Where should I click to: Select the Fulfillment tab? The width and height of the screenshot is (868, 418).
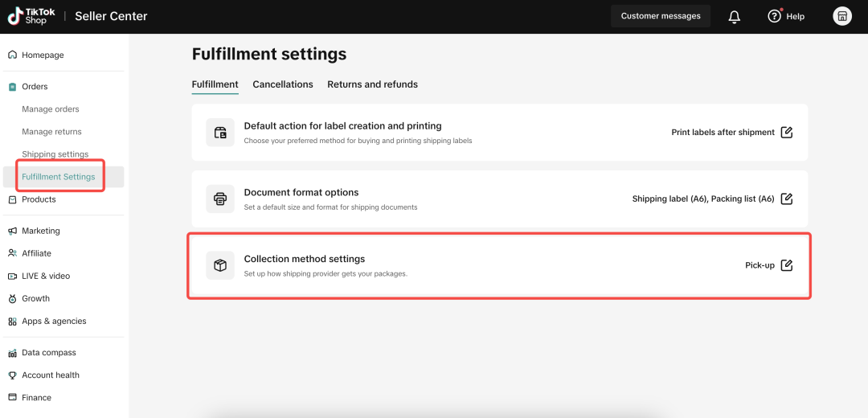tap(215, 84)
